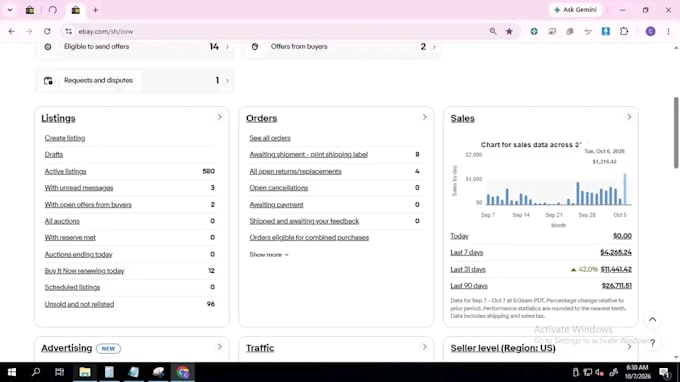The height and width of the screenshot is (382, 680).
Task: Open Open cancellations link
Action: pyautogui.click(x=278, y=188)
